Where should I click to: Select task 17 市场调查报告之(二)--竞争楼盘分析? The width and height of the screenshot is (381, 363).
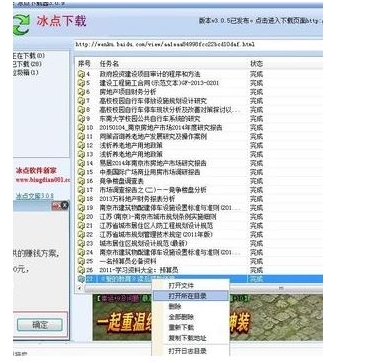[153, 190]
